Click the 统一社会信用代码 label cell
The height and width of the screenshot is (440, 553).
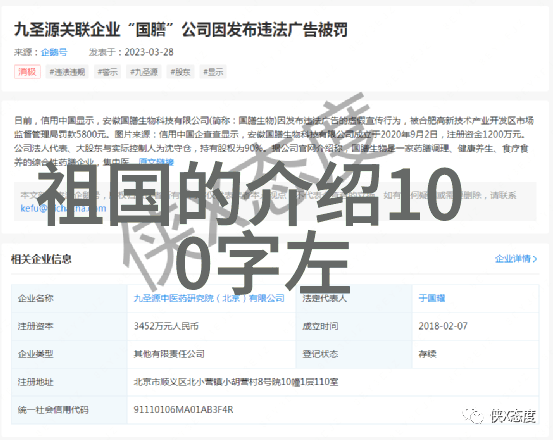pos(69,410)
